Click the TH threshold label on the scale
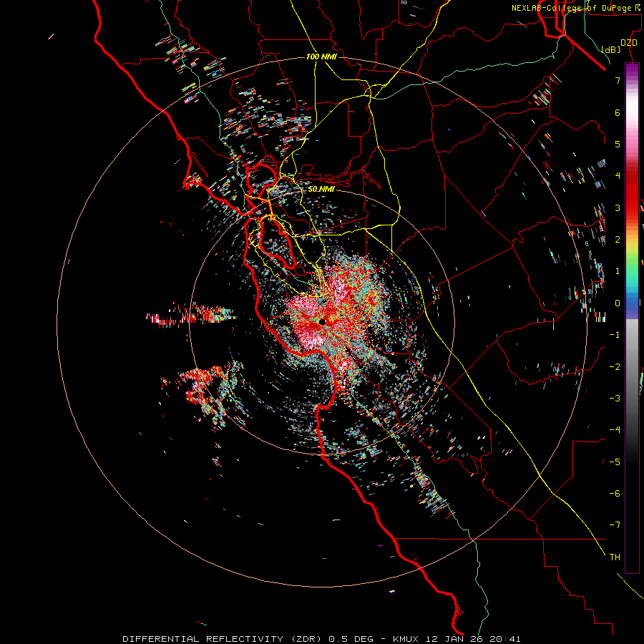 click(615, 557)
